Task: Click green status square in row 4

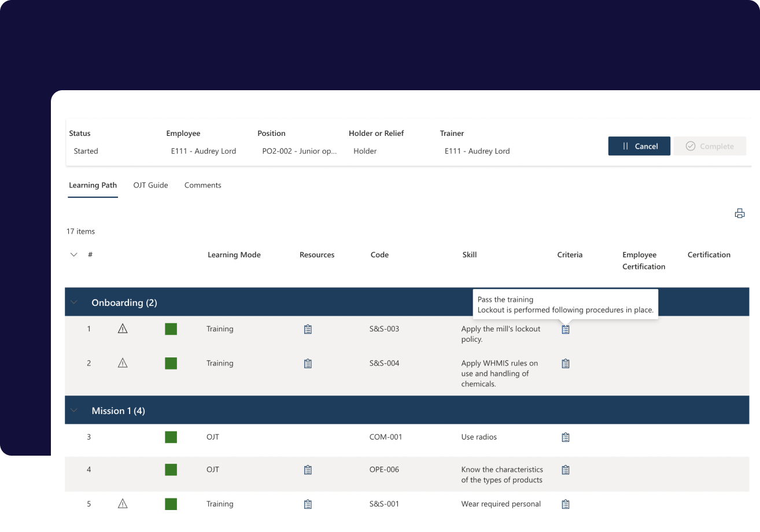Action: pos(171,470)
